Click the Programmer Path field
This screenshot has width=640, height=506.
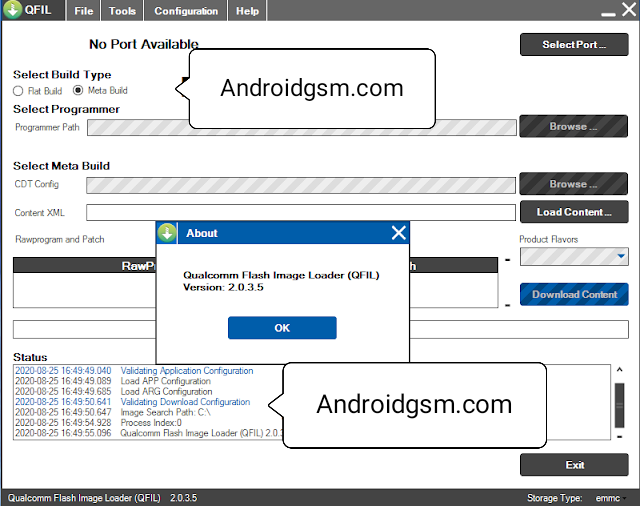coord(302,127)
